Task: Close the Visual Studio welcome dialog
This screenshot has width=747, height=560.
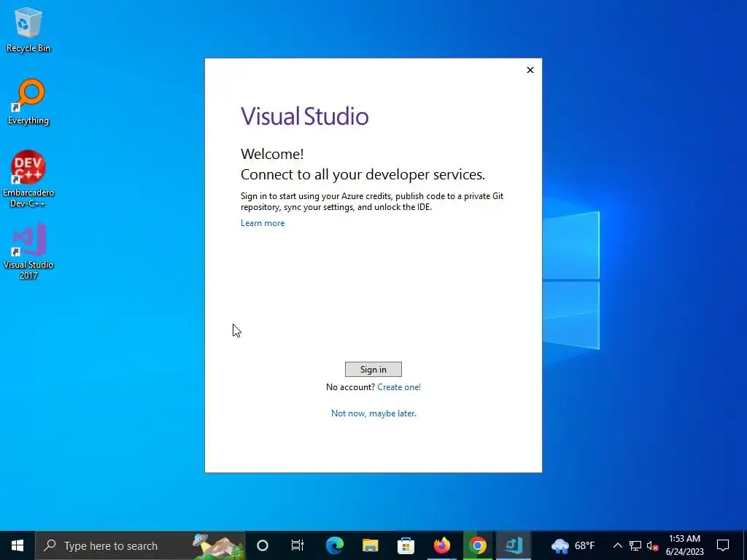Action: point(530,70)
